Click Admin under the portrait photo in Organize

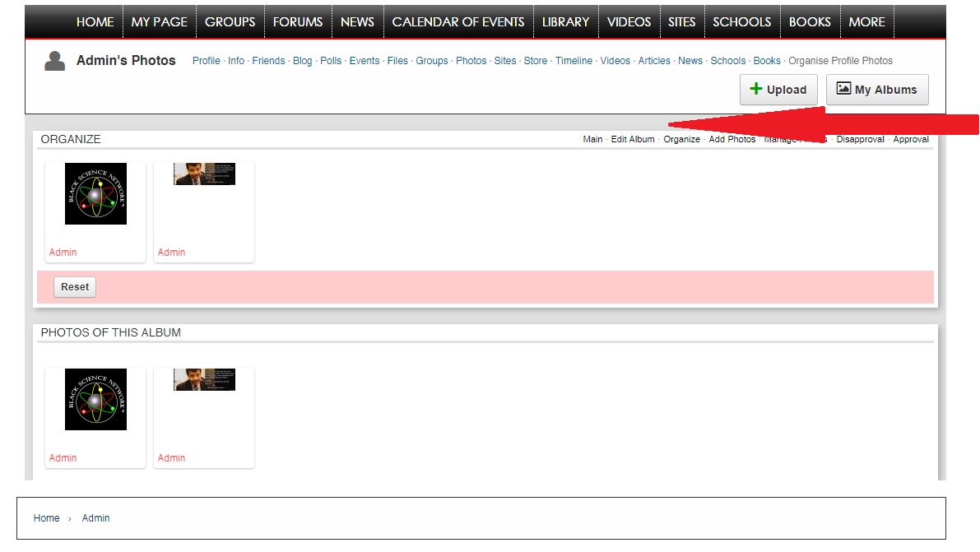[x=171, y=253]
